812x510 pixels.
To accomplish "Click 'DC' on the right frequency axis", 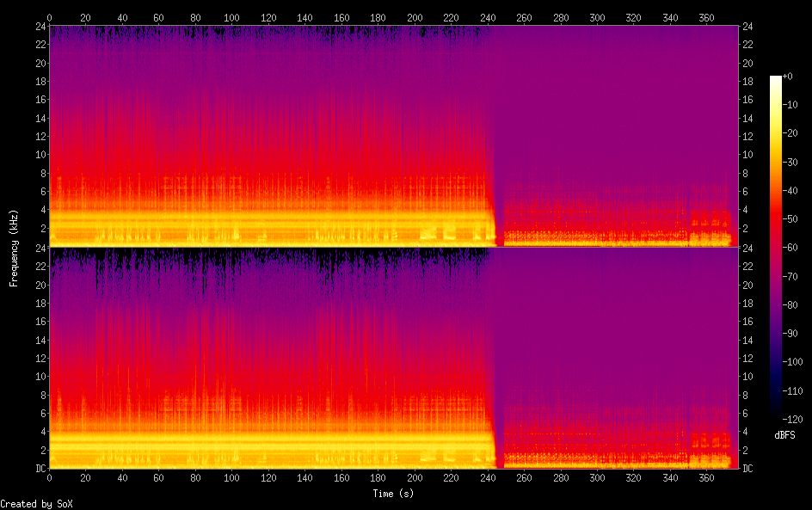I will (x=747, y=469).
